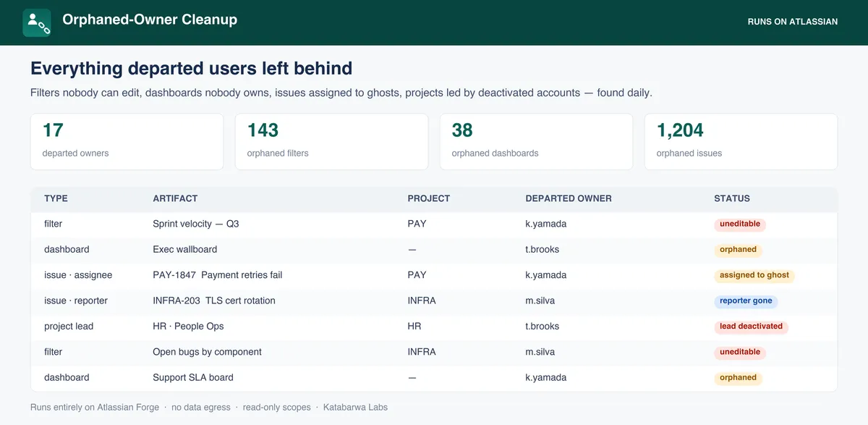This screenshot has height=425, width=868.
Task: Click the uneditable badge for Open bugs row
Action: [x=740, y=352]
